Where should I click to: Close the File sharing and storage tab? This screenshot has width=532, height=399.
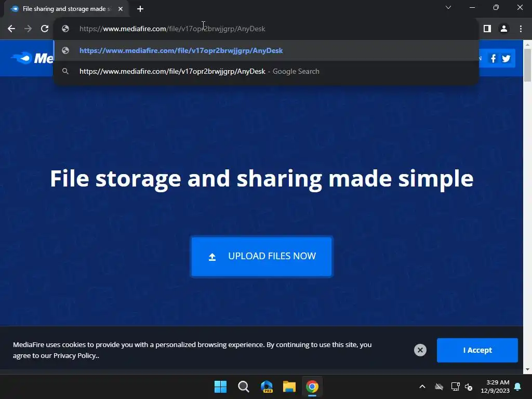point(121,9)
